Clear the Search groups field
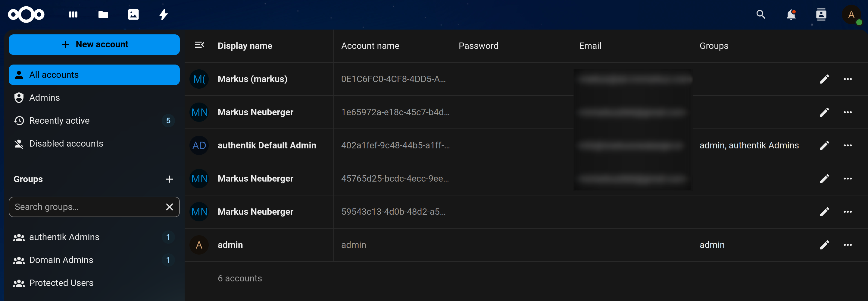The width and height of the screenshot is (868, 301). point(170,207)
